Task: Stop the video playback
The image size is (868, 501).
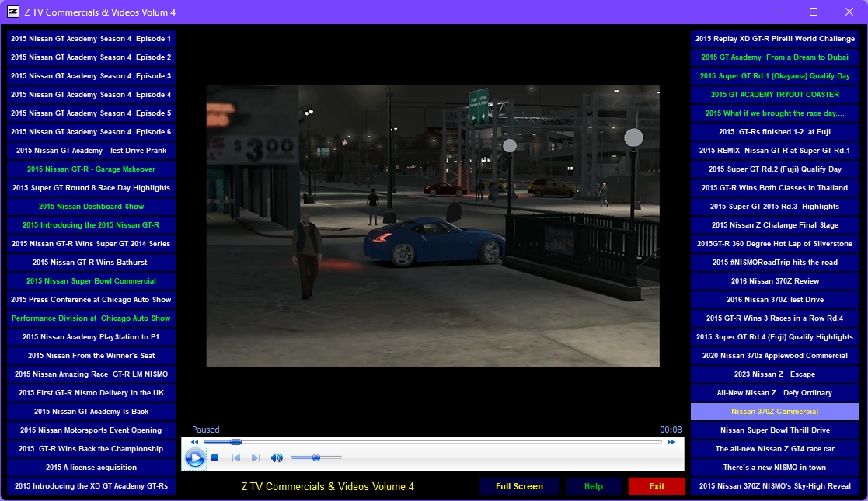Action: [x=214, y=458]
